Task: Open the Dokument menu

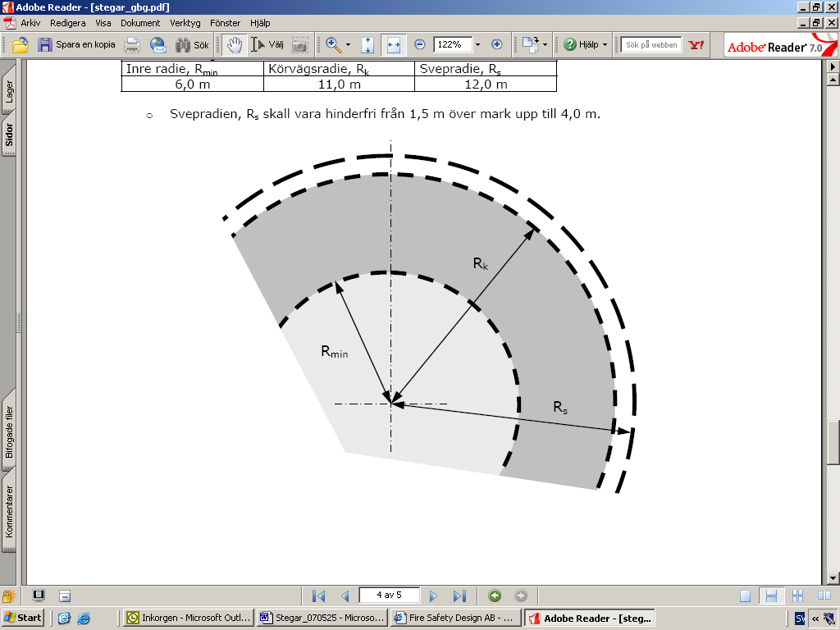Action: 140,23
